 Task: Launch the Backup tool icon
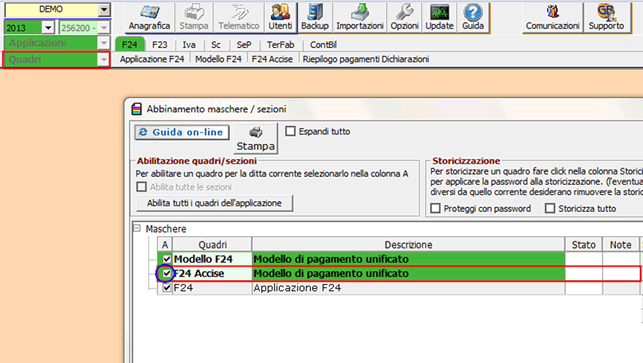[315, 17]
